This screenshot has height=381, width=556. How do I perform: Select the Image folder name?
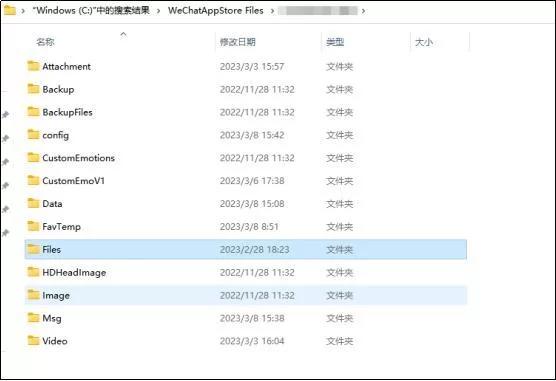[x=56, y=296]
